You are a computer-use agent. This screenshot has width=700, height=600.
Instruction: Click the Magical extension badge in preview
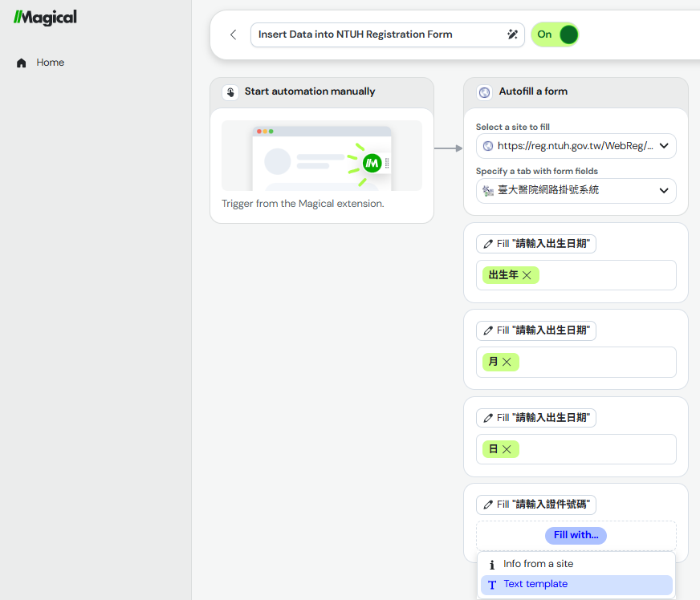pos(371,163)
